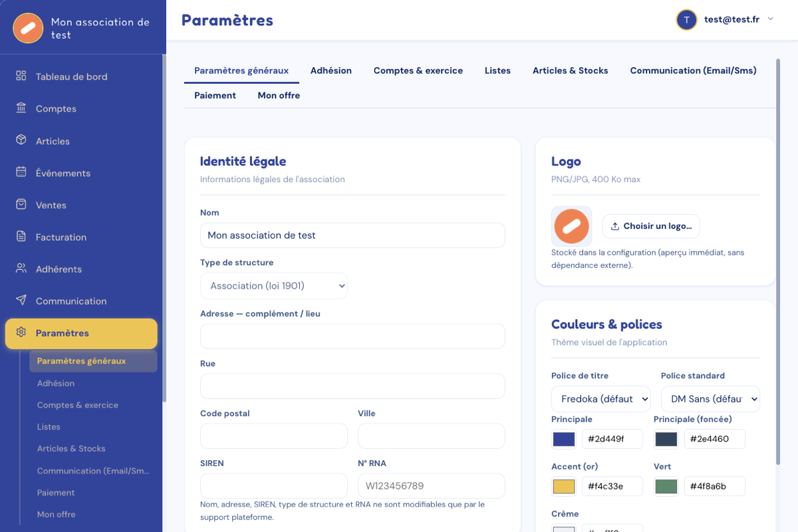This screenshot has width=798, height=532.
Task: Open Ventes in the sidebar
Action: [x=81, y=205]
